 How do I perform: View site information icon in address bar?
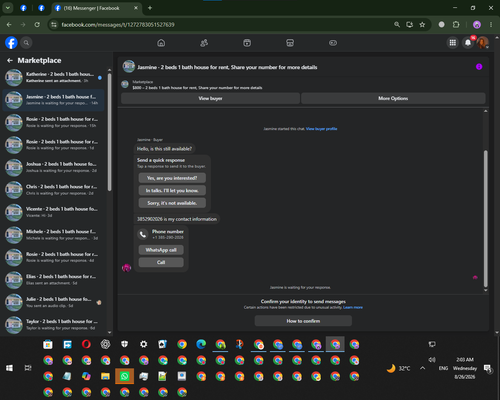point(54,25)
